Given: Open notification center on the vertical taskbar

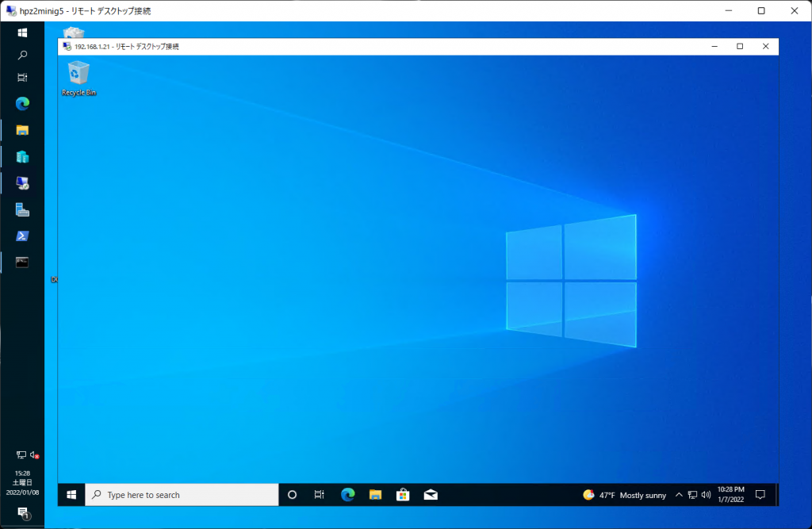Looking at the screenshot, I should pos(23,513).
